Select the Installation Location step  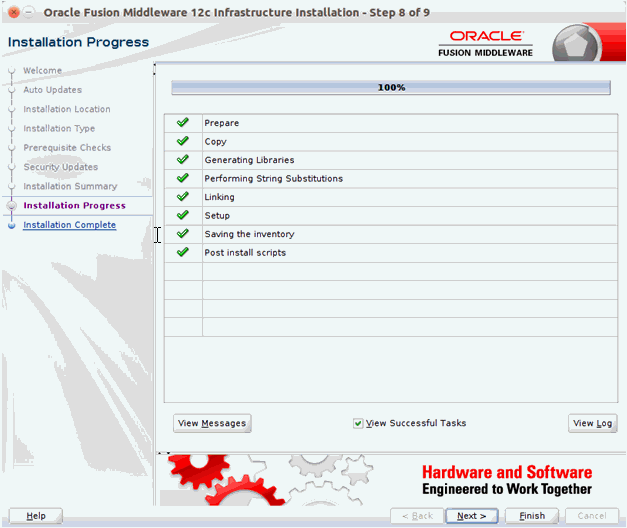click(x=67, y=109)
